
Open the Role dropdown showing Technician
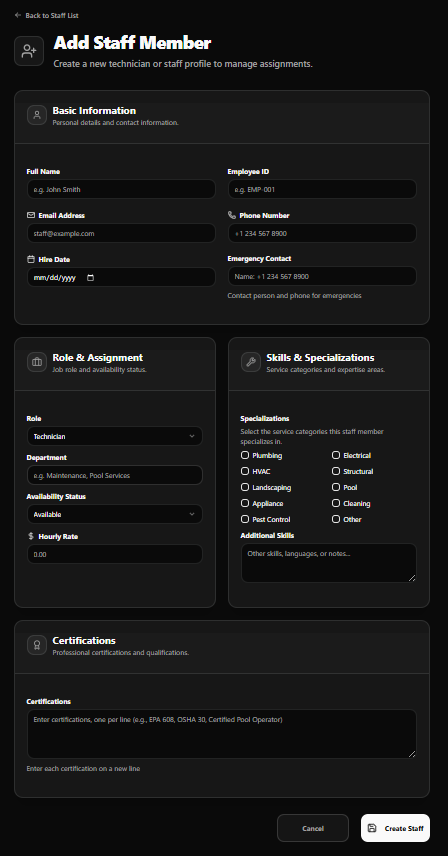115,436
